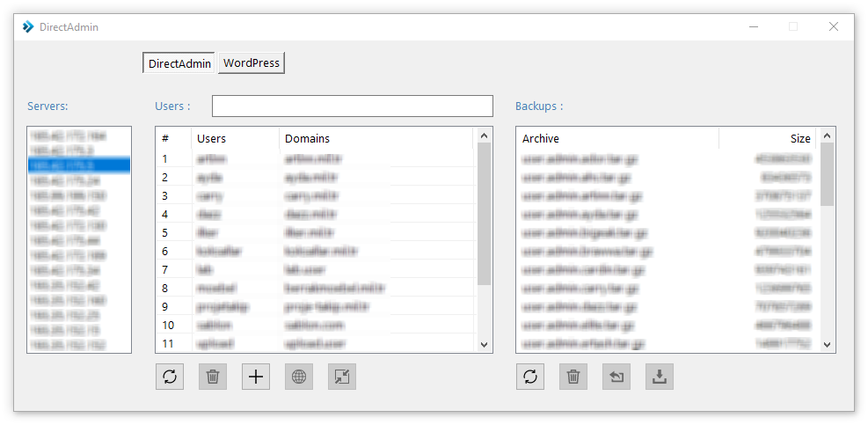This screenshot has width=868, height=425.
Task: Click the trash icon under Backups
Action: (x=573, y=377)
